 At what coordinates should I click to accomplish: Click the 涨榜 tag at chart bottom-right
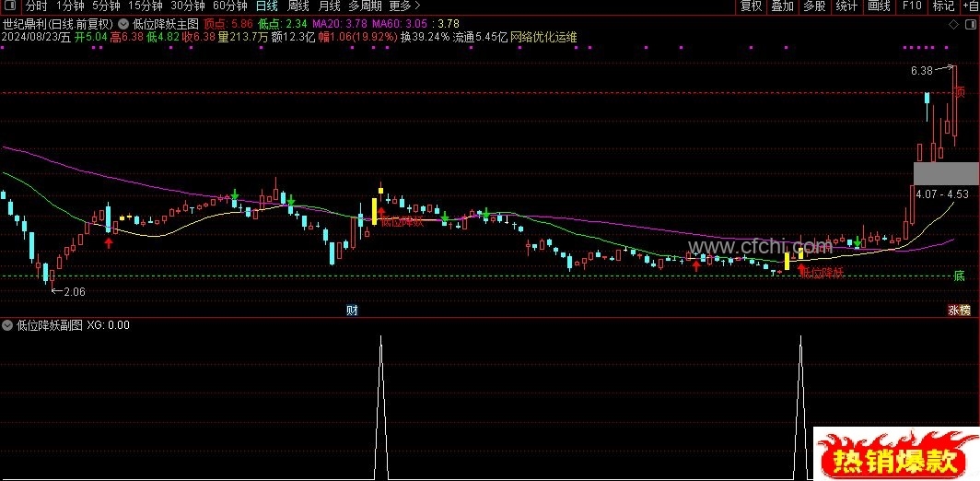960,311
